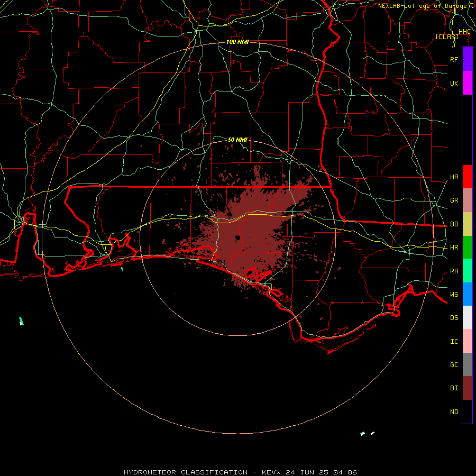Click the DS white legend swatch
Viewport: 476px width, 476px height.
(467, 317)
